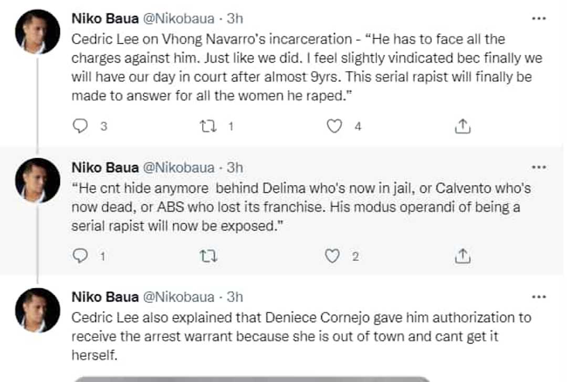Share the second tweet about ABS franchise

(461, 256)
